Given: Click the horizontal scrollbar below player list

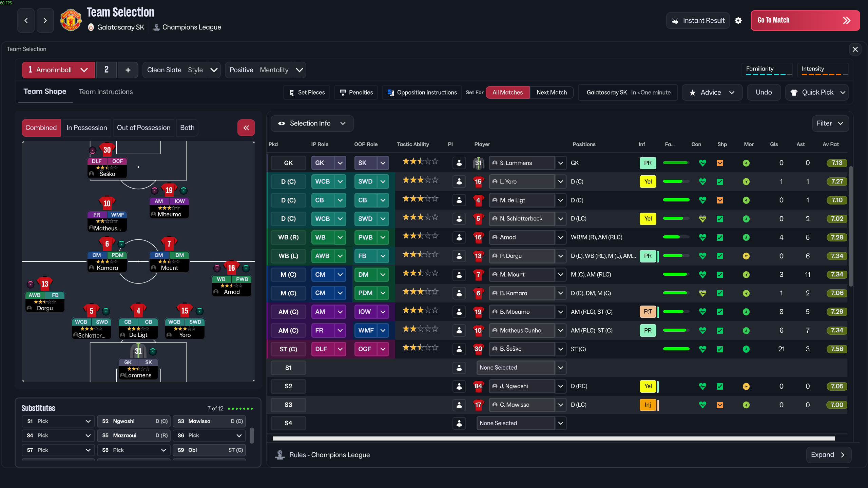Looking at the screenshot, I should (x=553, y=438).
